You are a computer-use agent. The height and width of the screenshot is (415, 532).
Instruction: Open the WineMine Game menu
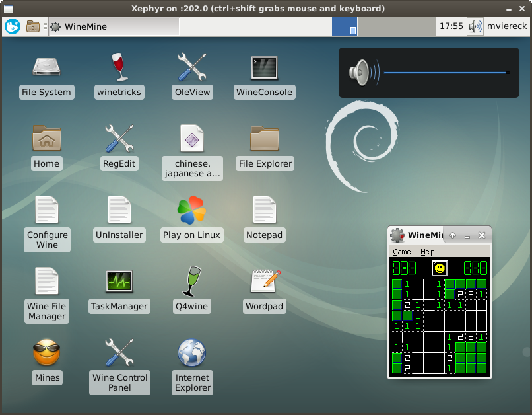tap(402, 252)
